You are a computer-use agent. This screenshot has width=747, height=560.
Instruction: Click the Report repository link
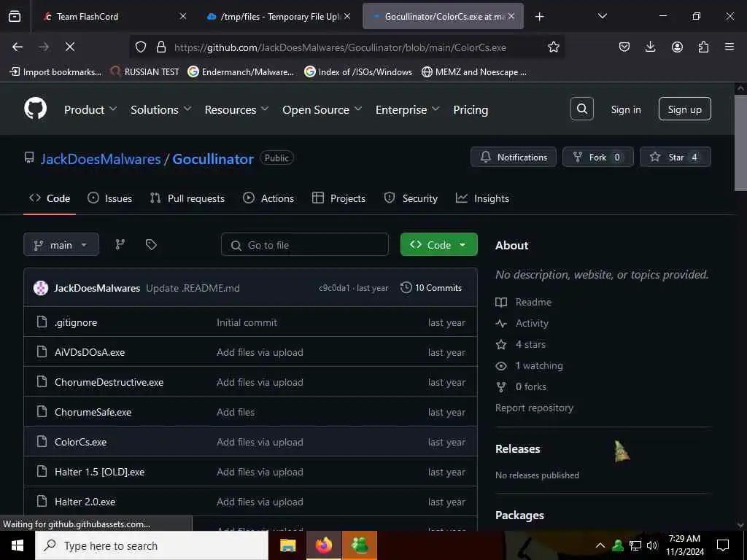pos(534,408)
